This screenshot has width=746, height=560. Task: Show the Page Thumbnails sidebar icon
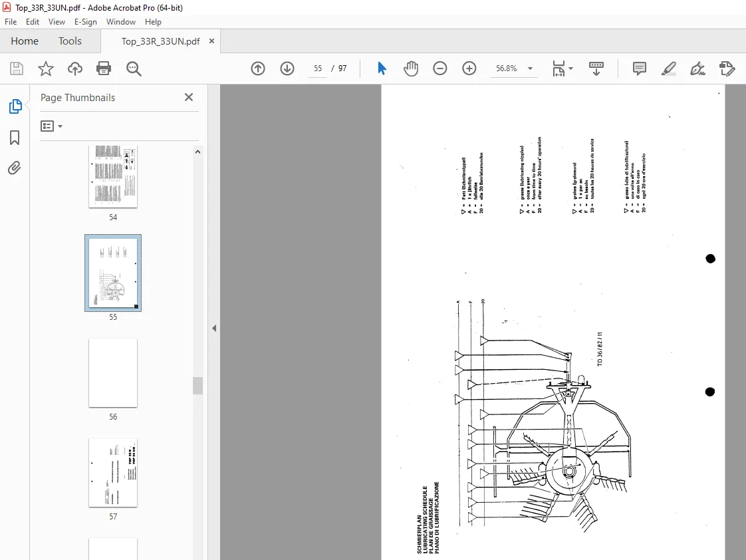[x=15, y=106]
